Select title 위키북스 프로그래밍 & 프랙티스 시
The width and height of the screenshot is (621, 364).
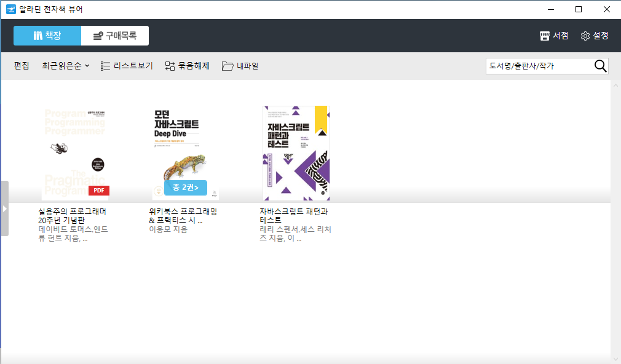click(x=183, y=216)
